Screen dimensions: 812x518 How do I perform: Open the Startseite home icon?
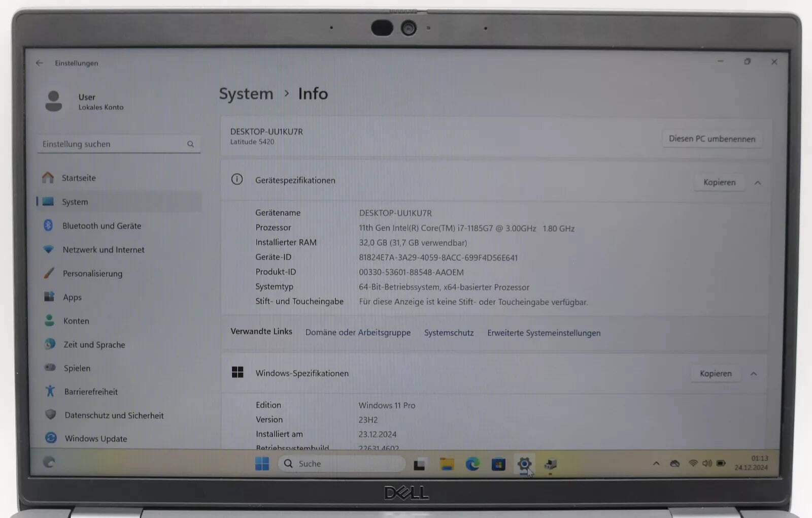pyautogui.click(x=48, y=177)
